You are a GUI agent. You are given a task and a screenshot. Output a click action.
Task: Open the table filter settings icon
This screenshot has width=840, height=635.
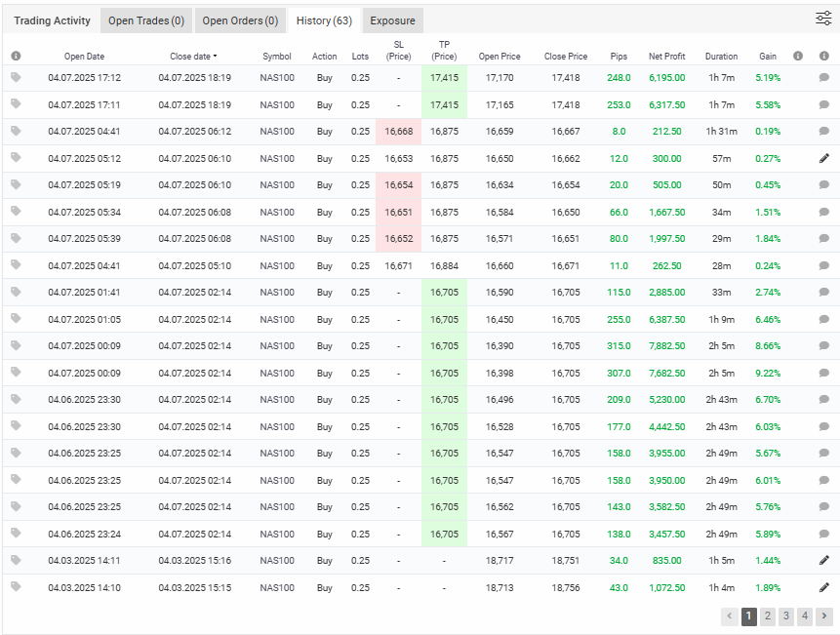pos(823,18)
